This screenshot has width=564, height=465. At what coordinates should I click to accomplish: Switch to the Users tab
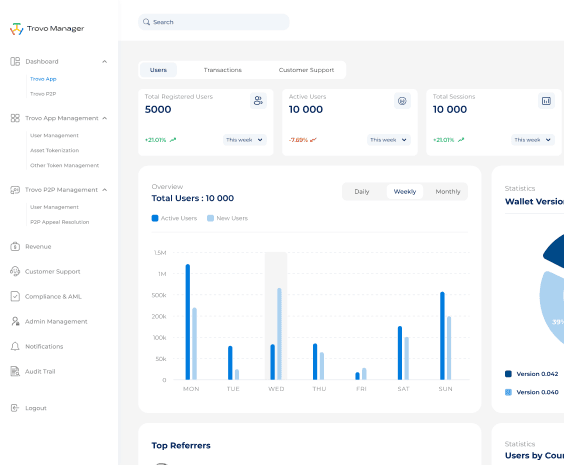[158, 70]
